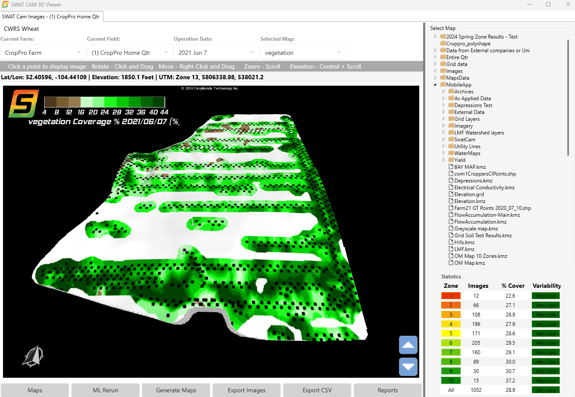Select the Elevation.grd file icon
This screenshot has height=397, width=575.
pyautogui.click(x=451, y=194)
